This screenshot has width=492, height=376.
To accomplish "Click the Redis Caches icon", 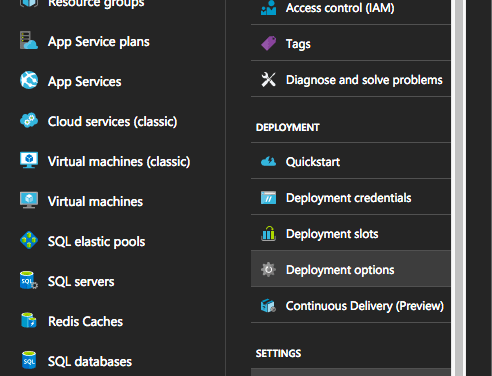I will (x=29, y=320).
